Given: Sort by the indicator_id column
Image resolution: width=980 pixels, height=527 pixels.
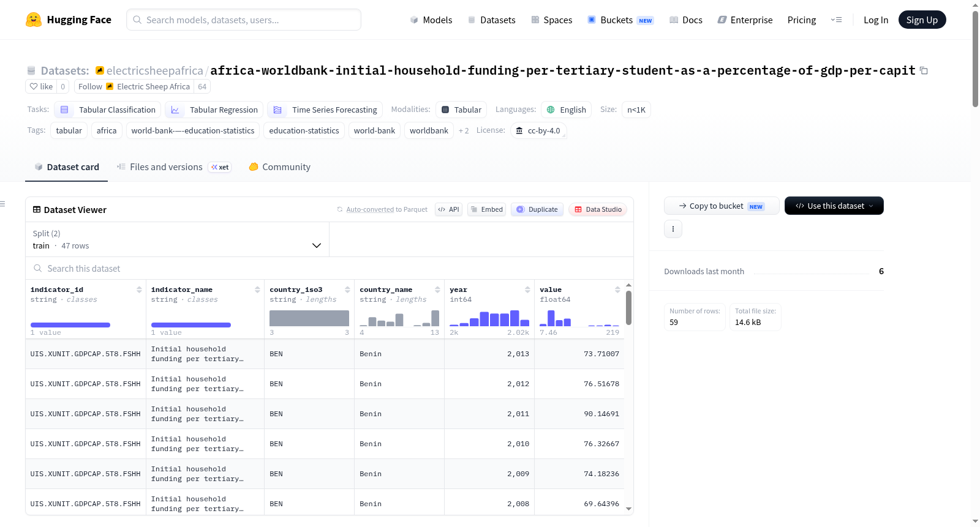Looking at the screenshot, I should pyautogui.click(x=139, y=290).
